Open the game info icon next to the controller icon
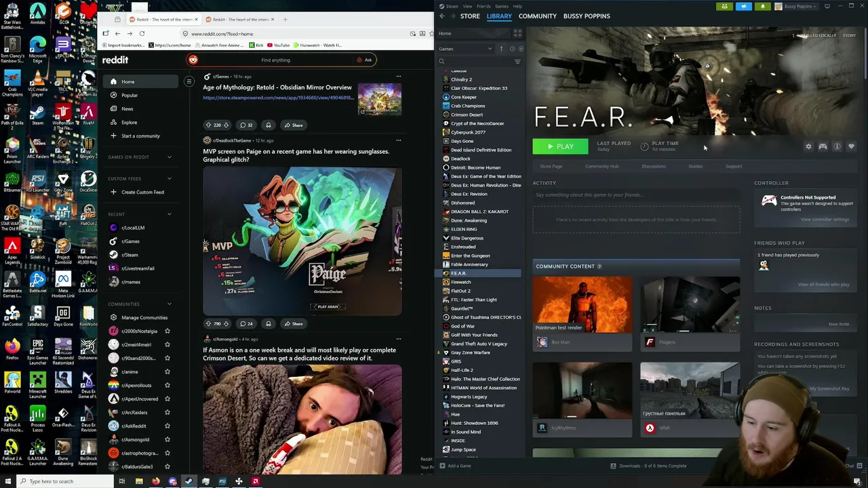The height and width of the screenshot is (488, 868). [x=837, y=146]
